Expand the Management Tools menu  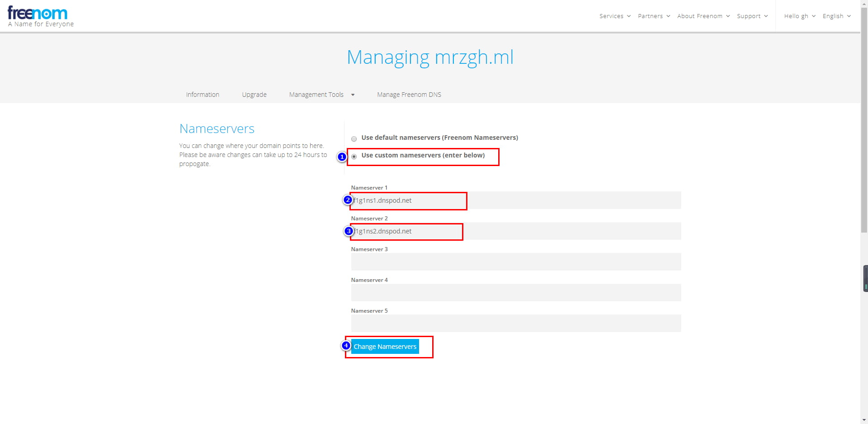[x=321, y=95]
